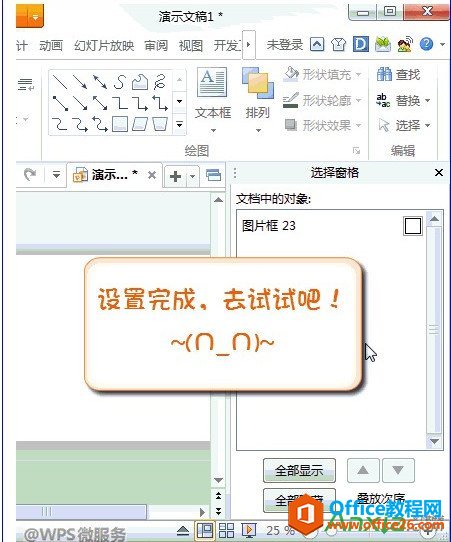This screenshot has width=451, height=542.
Task: Click the user feedback people icon
Action: click(405, 44)
